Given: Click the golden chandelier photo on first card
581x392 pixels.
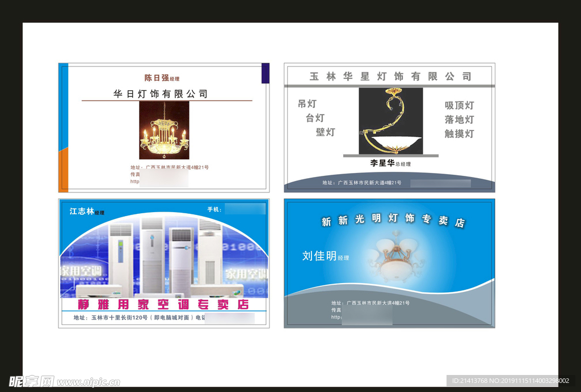Looking at the screenshot, I should pyautogui.click(x=164, y=130).
